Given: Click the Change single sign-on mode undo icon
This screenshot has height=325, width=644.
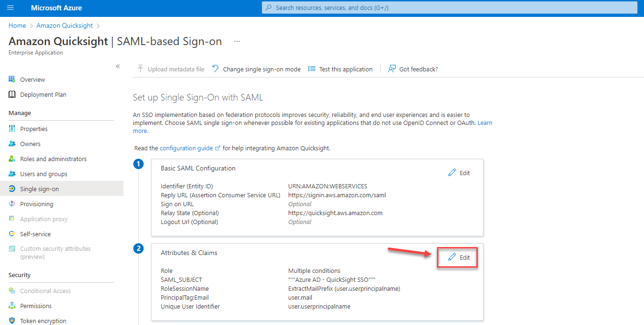Looking at the screenshot, I should pos(215,69).
